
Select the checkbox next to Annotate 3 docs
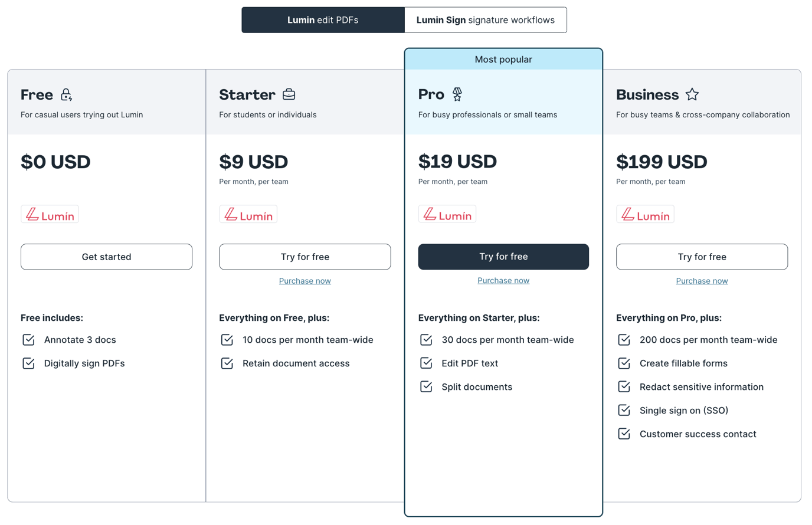(x=28, y=339)
